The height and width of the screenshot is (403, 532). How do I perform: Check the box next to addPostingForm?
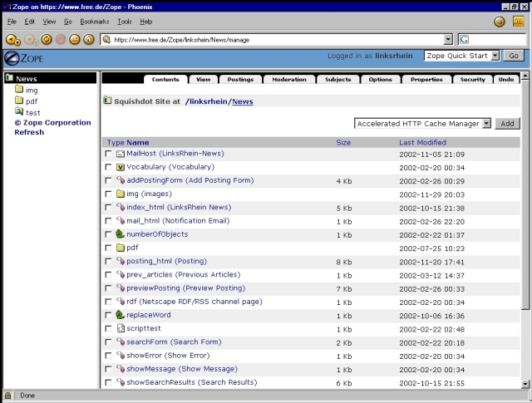[109, 181]
